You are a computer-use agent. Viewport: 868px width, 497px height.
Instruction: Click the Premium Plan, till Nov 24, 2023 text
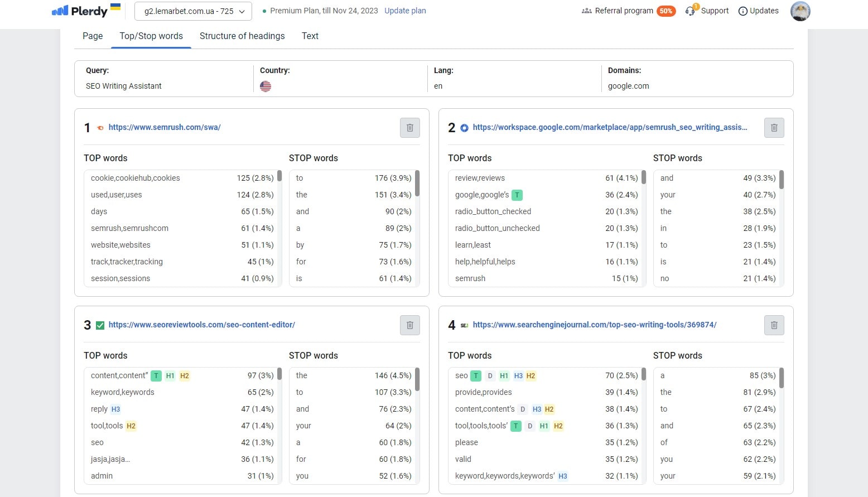[x=324, y=11]
